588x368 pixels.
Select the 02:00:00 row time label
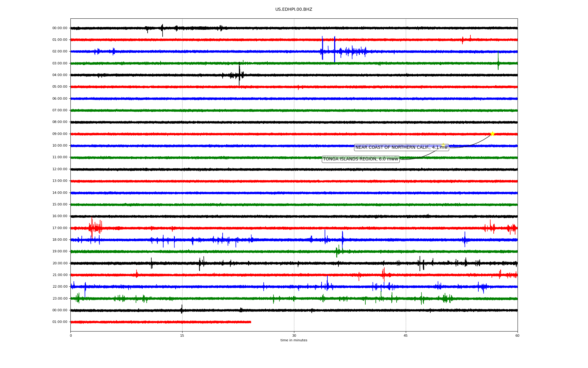(x=60, y=52)
